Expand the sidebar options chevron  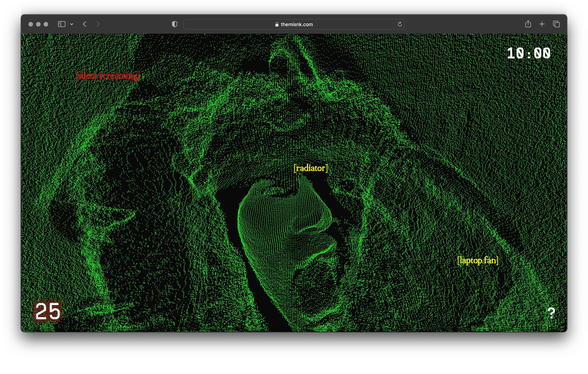click(72, 24)
